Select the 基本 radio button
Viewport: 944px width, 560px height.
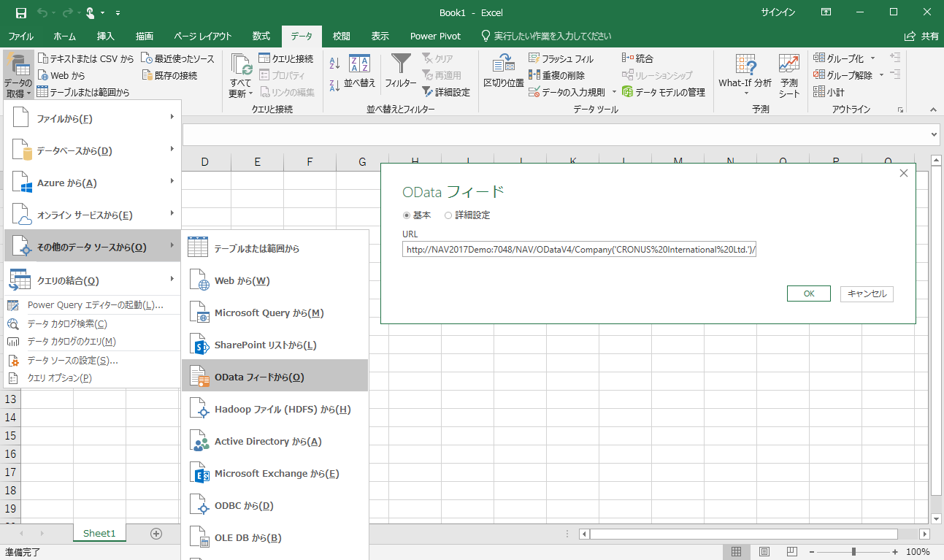pyautogui.click(x=407, y=215)
